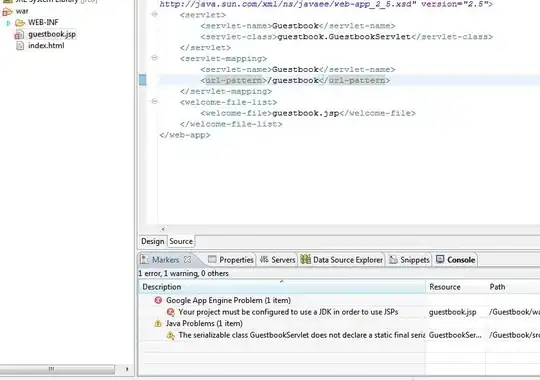Click the Servers tab icon
The image size is (540, 380).
264,259
